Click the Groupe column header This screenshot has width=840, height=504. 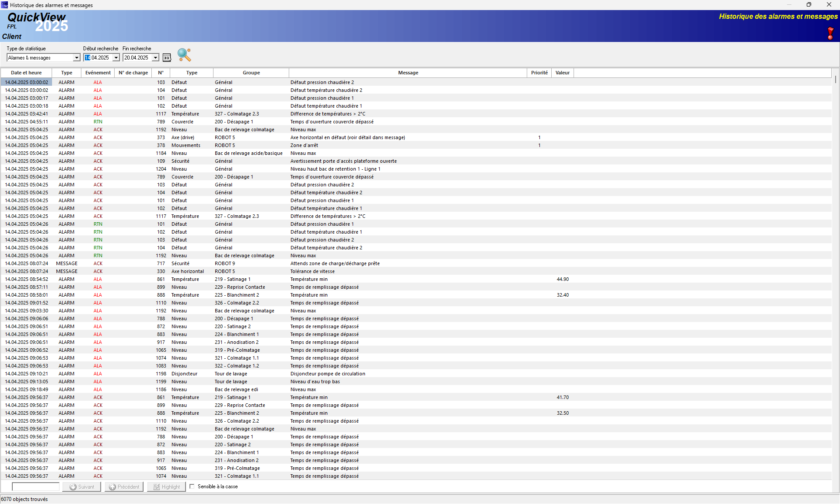click(x=251, y=73)
